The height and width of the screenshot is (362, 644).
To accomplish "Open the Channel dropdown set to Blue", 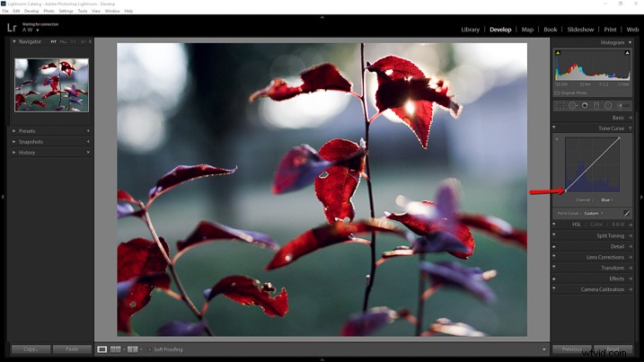I will tap(606, 199).
